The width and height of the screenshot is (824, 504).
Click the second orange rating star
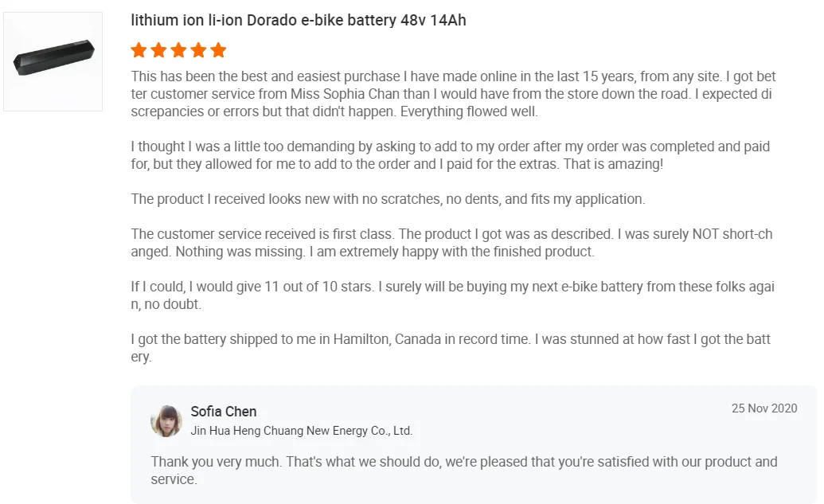pyautogui.click(x=158, y=51)
